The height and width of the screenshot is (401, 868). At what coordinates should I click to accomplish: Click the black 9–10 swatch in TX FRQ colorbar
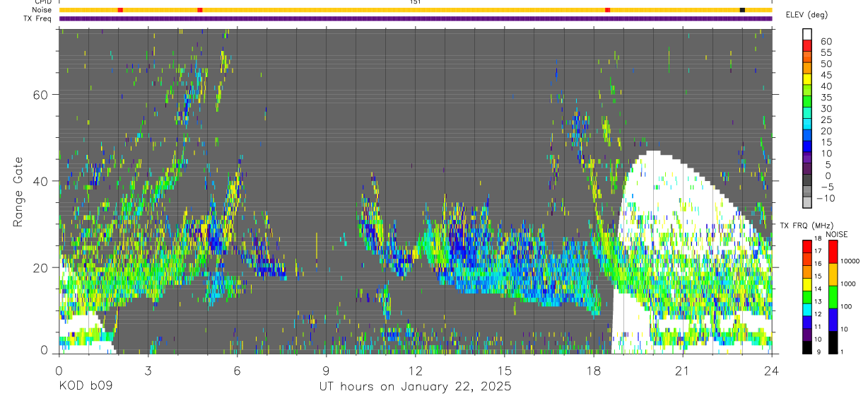807,347
